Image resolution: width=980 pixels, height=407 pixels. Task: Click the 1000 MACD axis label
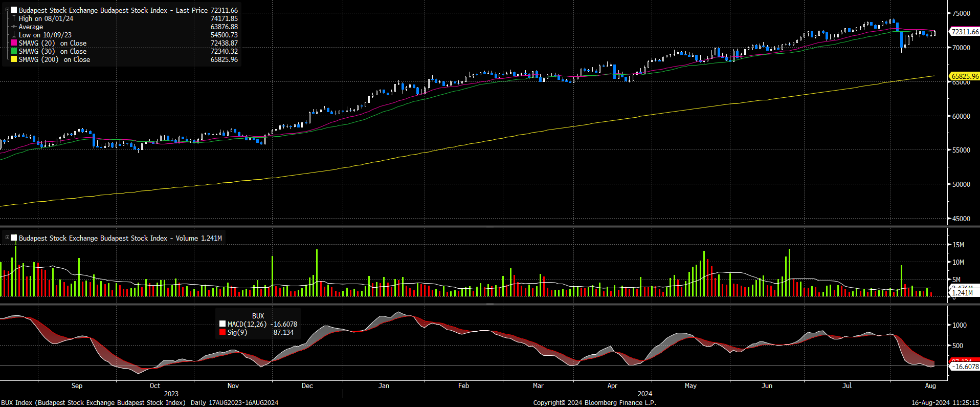click(x=960, y=325)
